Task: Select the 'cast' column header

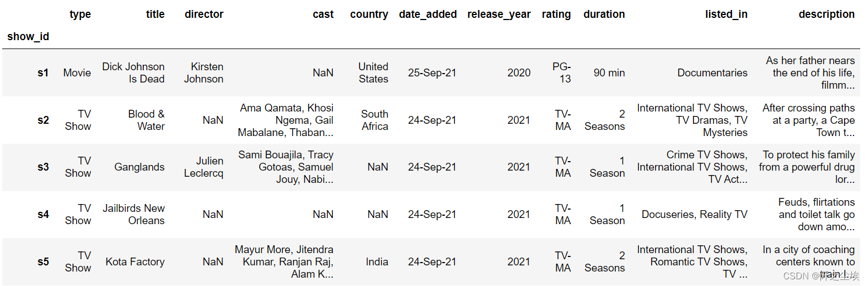Action: tap(323, 14)
